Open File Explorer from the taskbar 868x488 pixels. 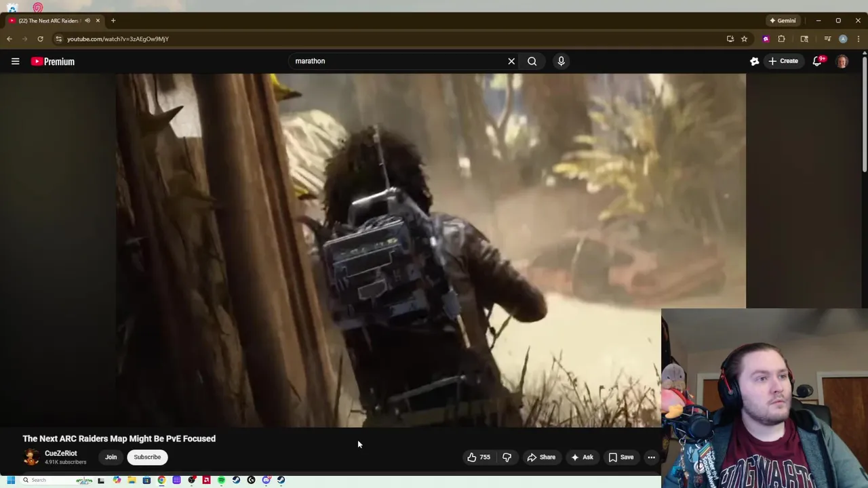pyautogui.click(x=132, y=480)
